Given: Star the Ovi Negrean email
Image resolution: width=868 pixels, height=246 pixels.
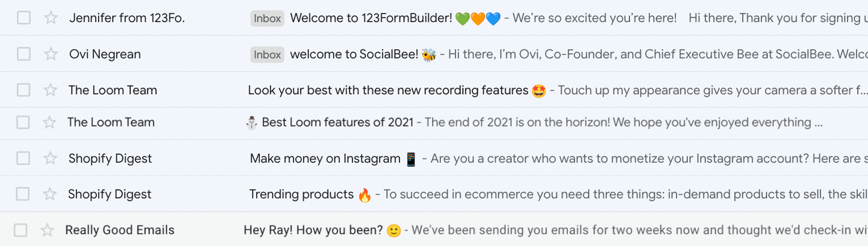Looking at the screenshot, I should [51, 54].
